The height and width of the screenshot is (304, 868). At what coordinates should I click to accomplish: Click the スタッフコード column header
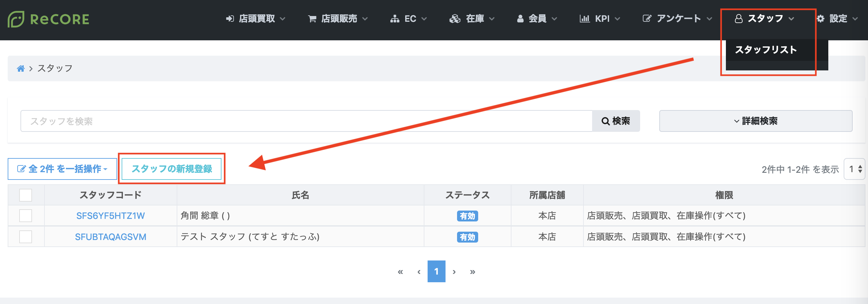click(x=110, y=195)
